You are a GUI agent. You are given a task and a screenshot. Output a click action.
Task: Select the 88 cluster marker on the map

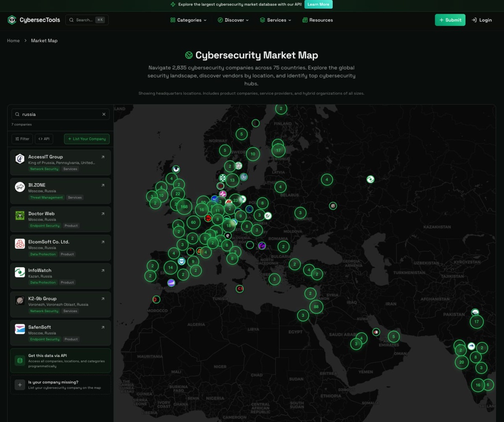[316, 307]
